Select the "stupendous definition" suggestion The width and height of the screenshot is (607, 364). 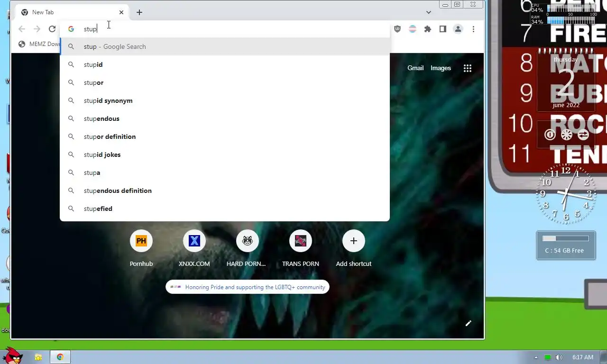click(225, 191)
